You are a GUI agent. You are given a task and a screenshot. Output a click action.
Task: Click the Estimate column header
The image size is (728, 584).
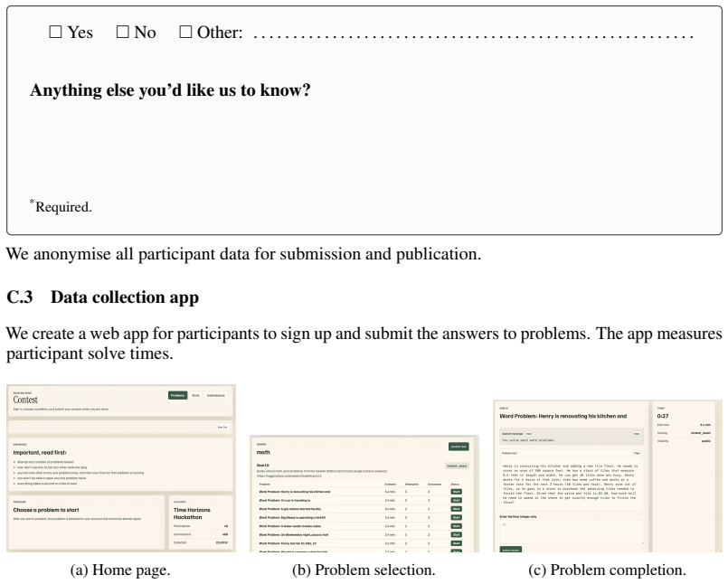point(390,485)
